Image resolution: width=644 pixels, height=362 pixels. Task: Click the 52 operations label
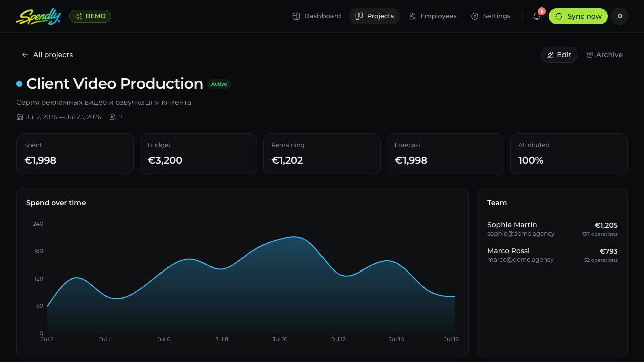click(601, 260)
